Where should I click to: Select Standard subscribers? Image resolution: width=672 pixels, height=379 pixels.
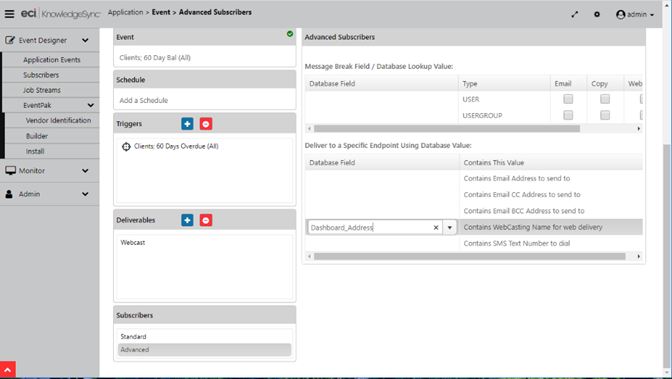tap(133, 337)
